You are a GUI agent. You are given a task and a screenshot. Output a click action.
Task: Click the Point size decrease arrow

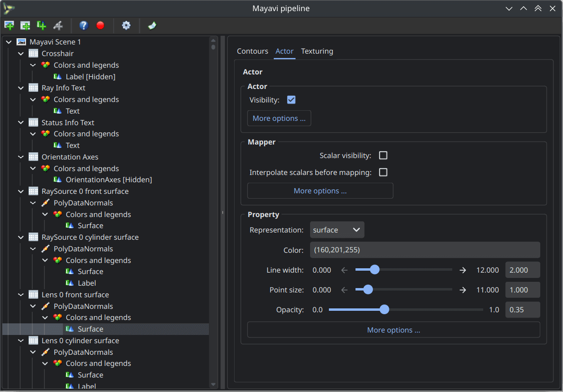pyautogui.click(x=344, y=290)
